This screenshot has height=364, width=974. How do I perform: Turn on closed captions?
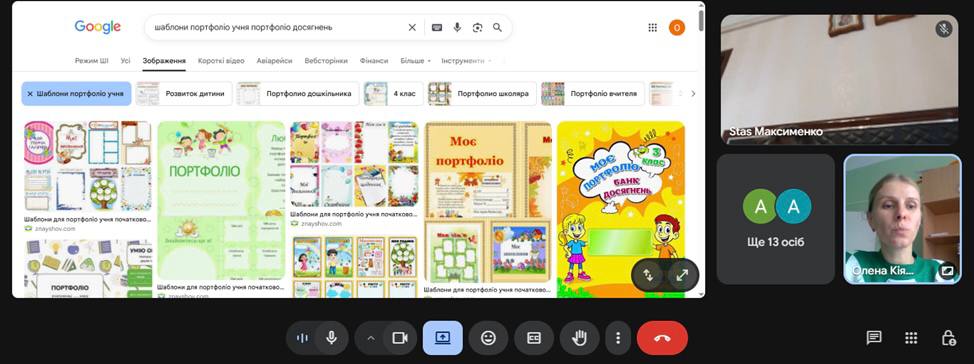point(534,338)
